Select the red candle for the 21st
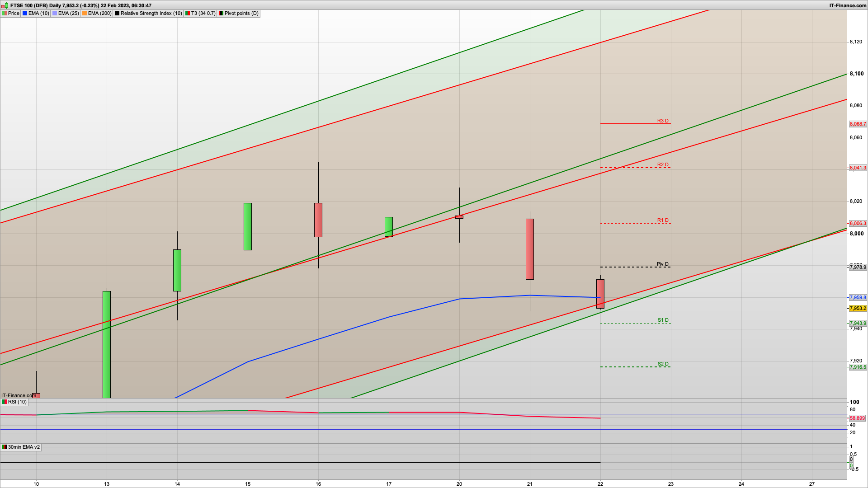 click(530, 249)
